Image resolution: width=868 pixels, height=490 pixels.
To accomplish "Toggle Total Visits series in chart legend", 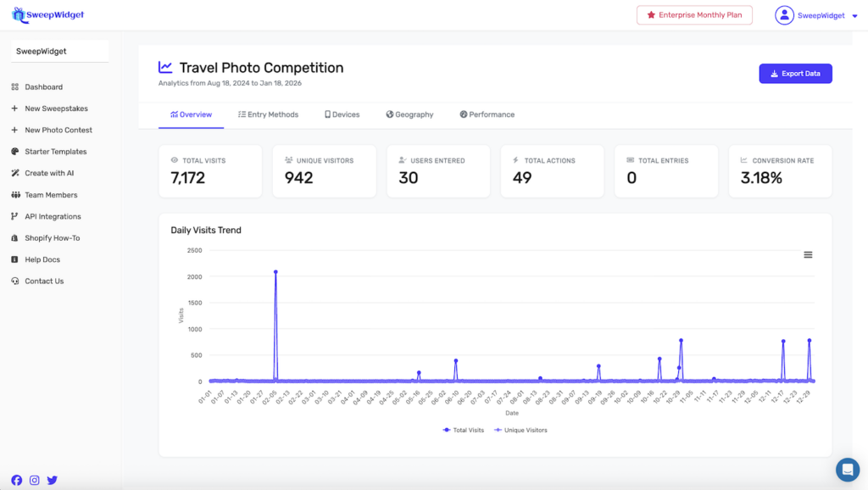I will click(x=463, y=430).
